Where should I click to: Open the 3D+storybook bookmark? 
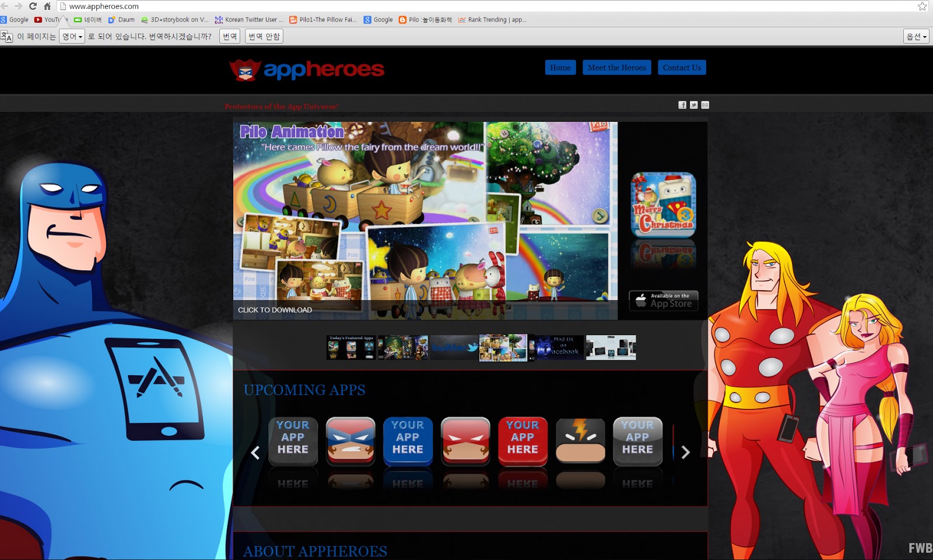[x=174, y=19]
